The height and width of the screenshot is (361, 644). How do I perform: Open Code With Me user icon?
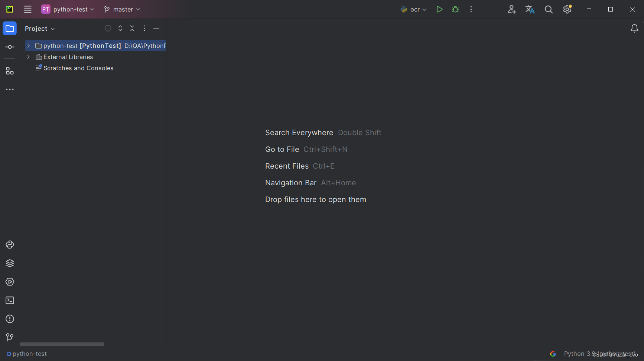click(x=512, y=9)
